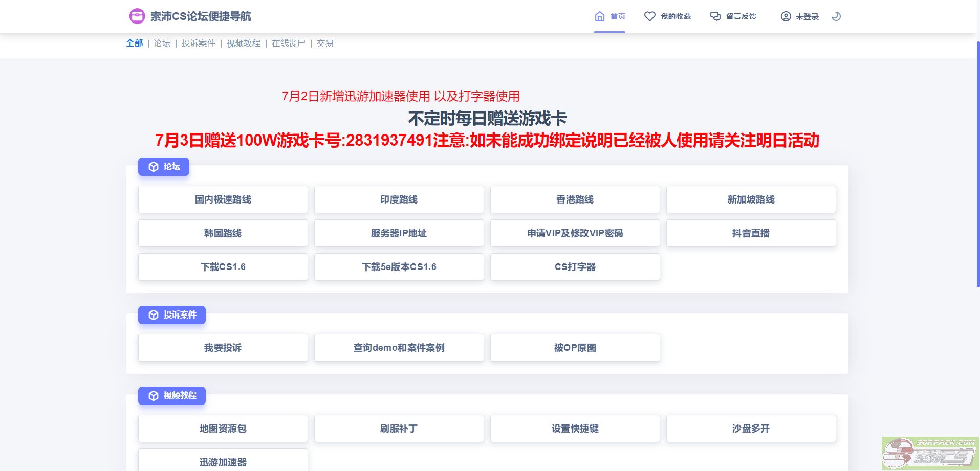Toggle dark mode with the moon icon
This screenshot has height=471, width=980.
pyautogui.click(x=836, y=16)
